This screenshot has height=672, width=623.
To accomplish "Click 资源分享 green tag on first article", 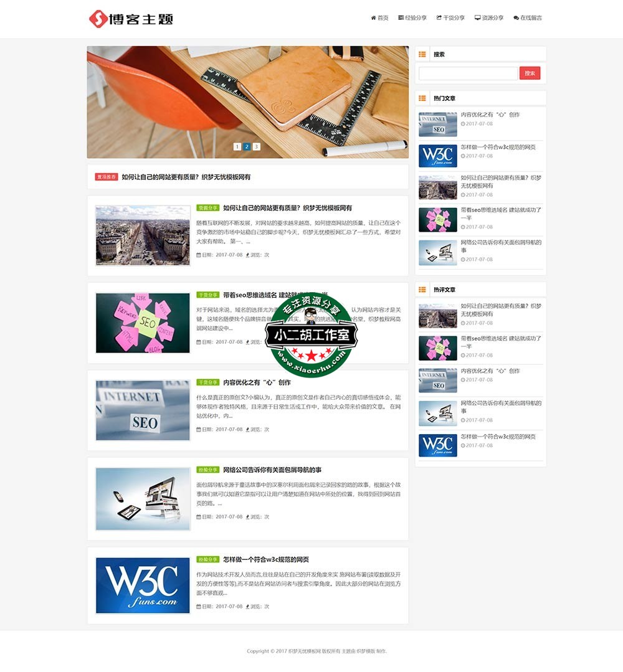I will (207, 208).
